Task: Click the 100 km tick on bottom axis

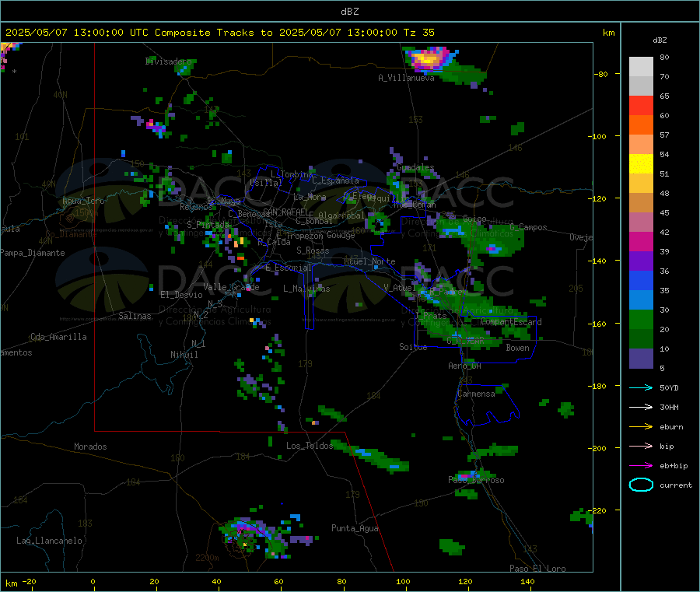Action: coord(403,581)
